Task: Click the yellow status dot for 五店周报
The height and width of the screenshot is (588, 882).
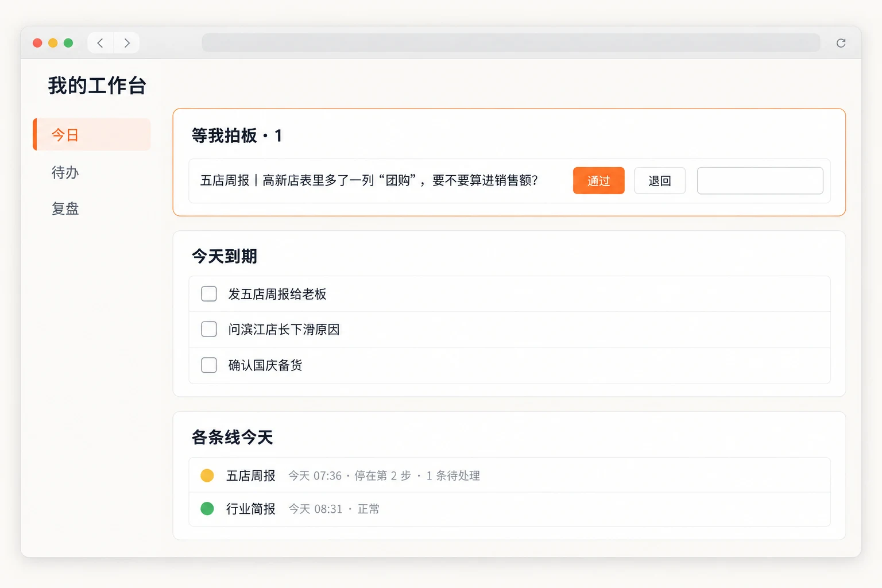Action: pyautogui.click(x=207, y=475)
